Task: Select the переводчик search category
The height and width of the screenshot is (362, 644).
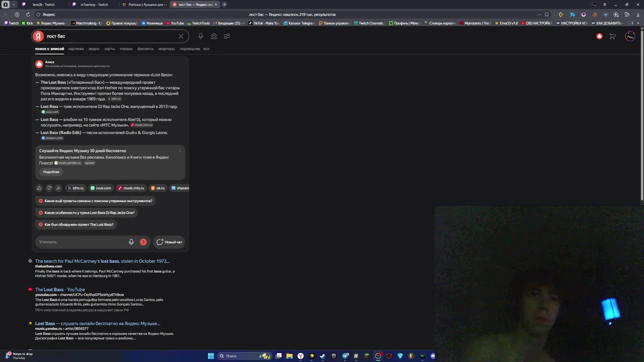Action: click(x=190, y=49)
